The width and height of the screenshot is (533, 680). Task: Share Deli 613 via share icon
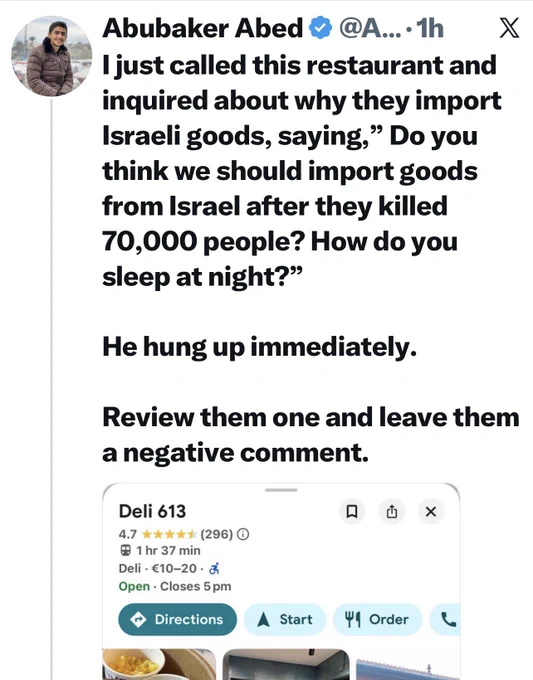tap(392, 511)
